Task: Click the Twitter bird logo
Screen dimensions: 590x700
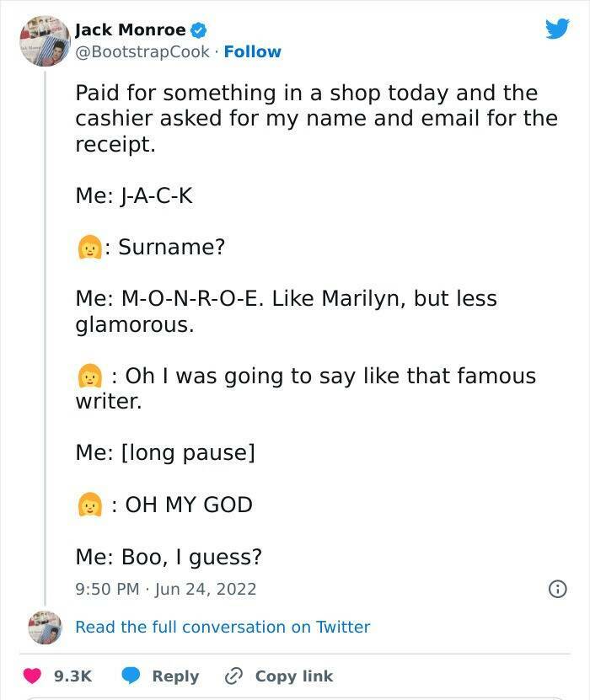Action: 557,30
